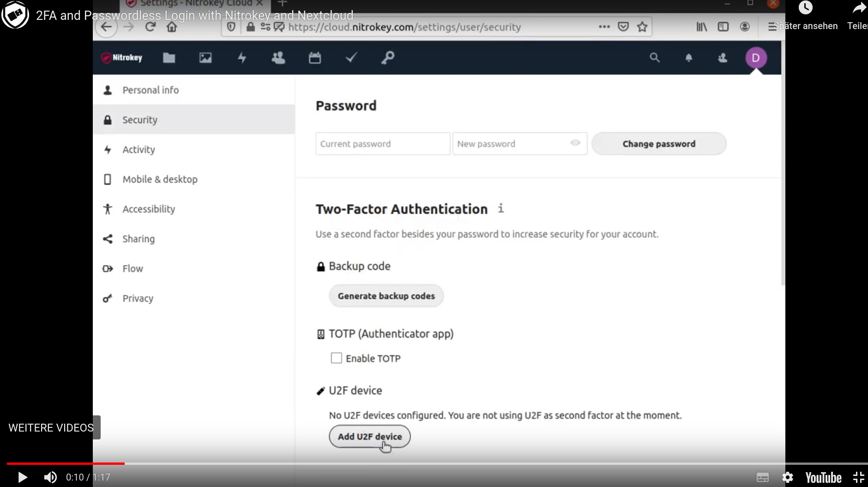Open Mobile & desktop settings
This screenshot has height=487, width=868.
[x=194, y=179]
